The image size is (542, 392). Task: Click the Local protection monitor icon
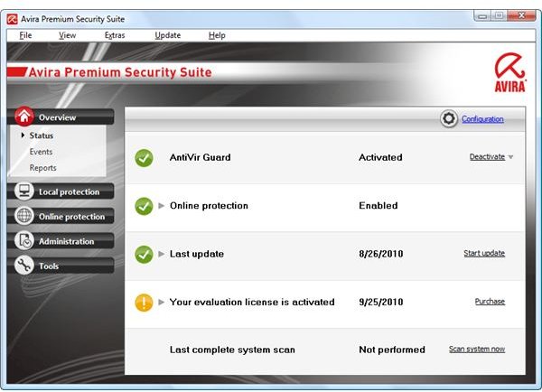pos(24,191)
